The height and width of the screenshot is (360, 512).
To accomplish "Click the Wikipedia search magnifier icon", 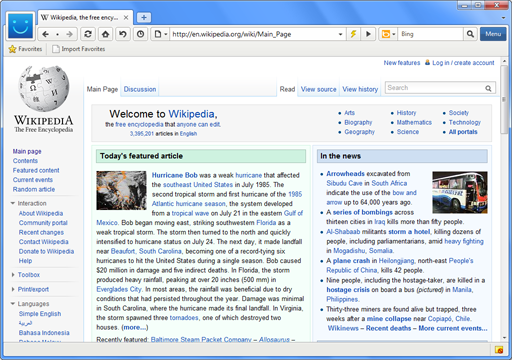I will 488,88.
